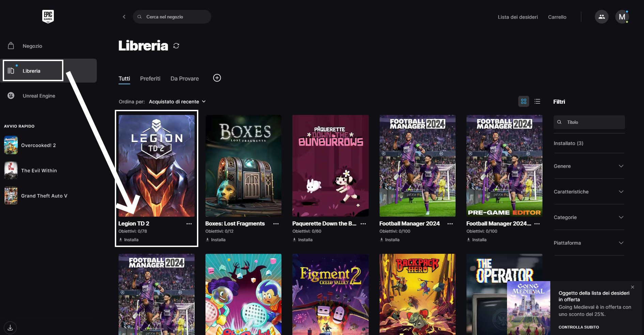Open downloads icon at bottom left
The width and height of the screenshot is (644, 335).
tap(10, 327)
